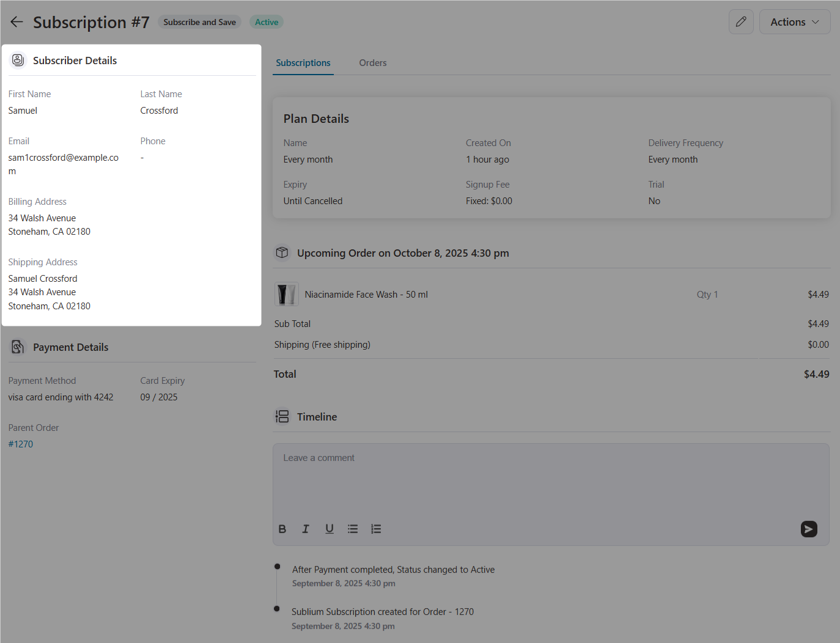
Task: Open parent order #1270
Action: (x=20, y=444)
